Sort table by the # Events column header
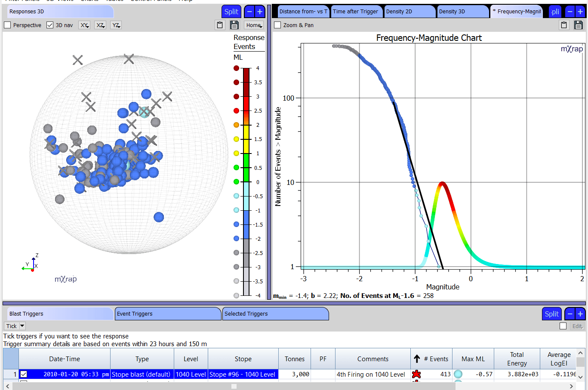The image size is (588, 390). [436, 359]
